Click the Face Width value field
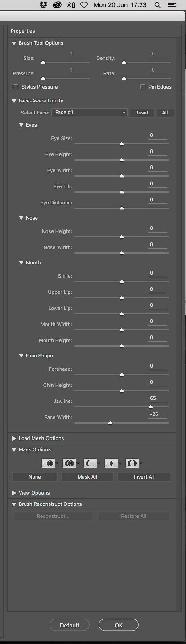 point(158,415)
